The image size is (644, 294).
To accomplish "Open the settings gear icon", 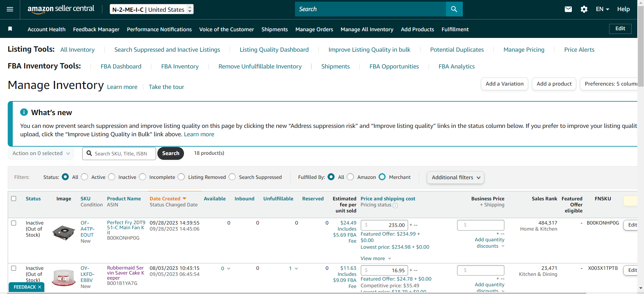I will [584, 9].
